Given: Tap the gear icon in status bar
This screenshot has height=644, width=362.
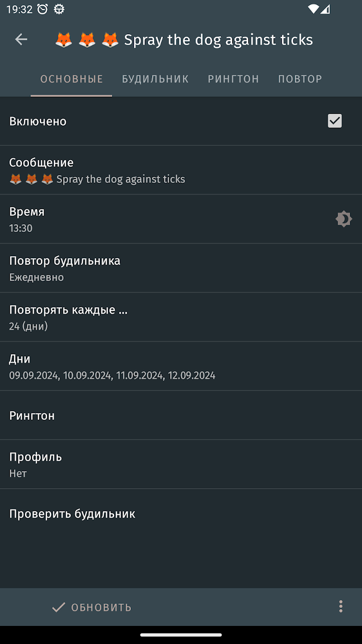Looking at the screenshot, I should coord(59,9).
